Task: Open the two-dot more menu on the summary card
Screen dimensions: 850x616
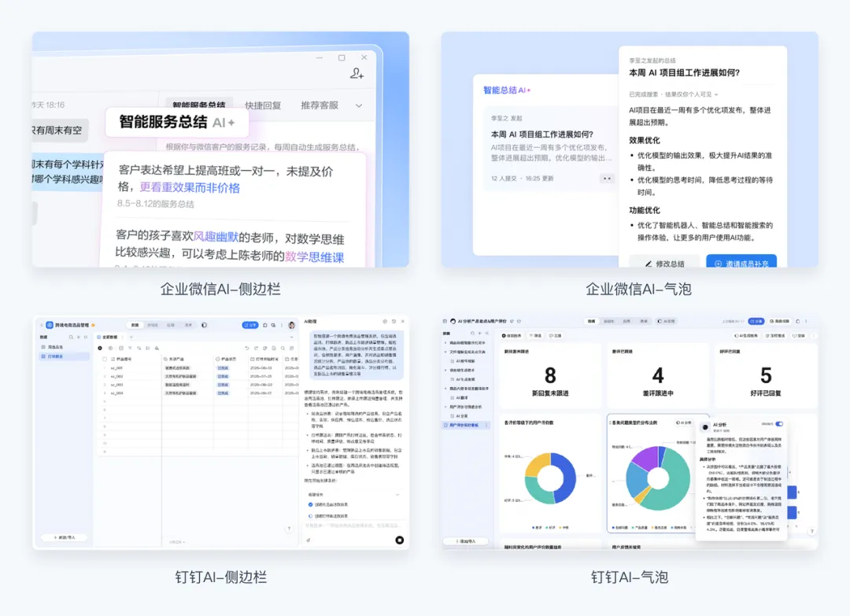Action: pos(607,179)
